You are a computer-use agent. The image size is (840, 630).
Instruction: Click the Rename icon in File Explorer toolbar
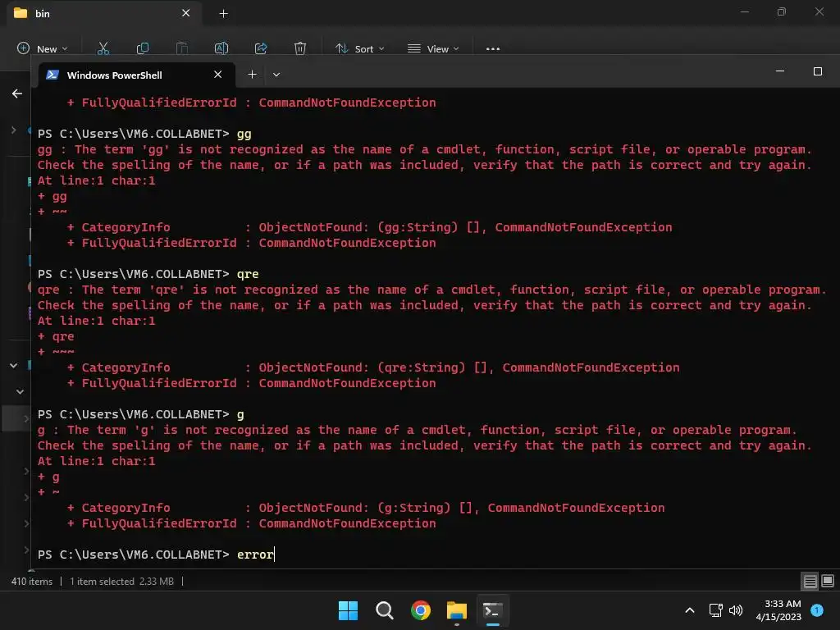[221, 48]
